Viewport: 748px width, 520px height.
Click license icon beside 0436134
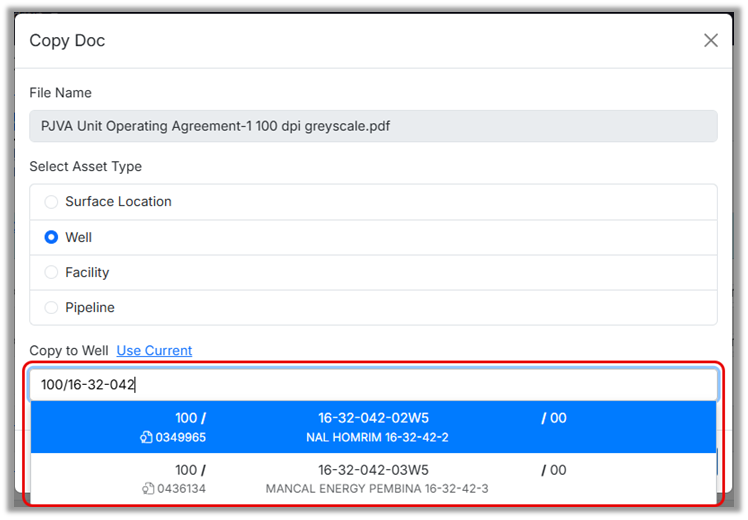coord(148,489)
